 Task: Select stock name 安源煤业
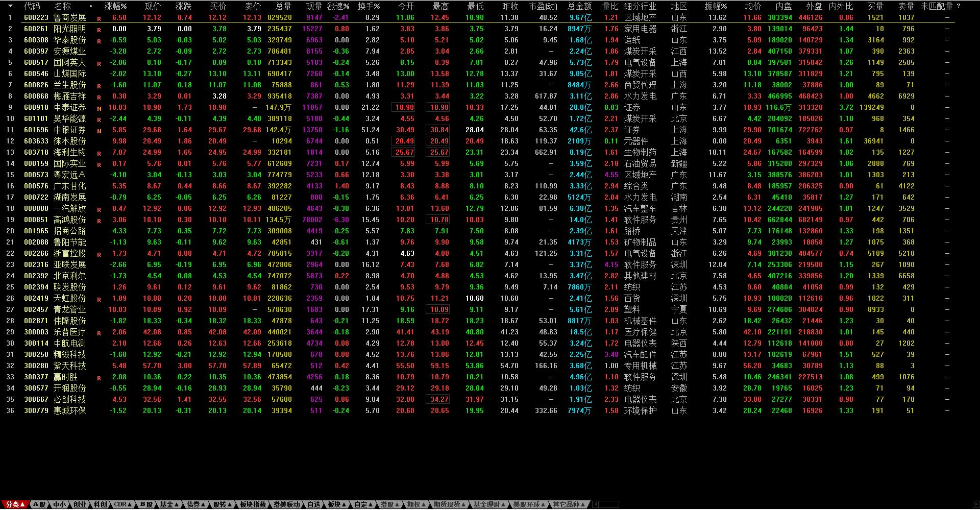point(69,51)
